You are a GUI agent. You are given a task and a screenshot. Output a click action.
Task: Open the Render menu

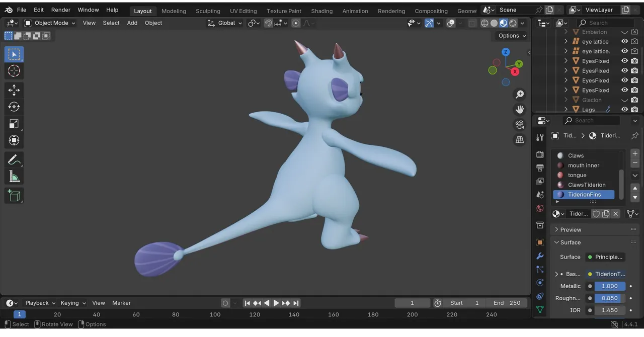pos(61,10)
